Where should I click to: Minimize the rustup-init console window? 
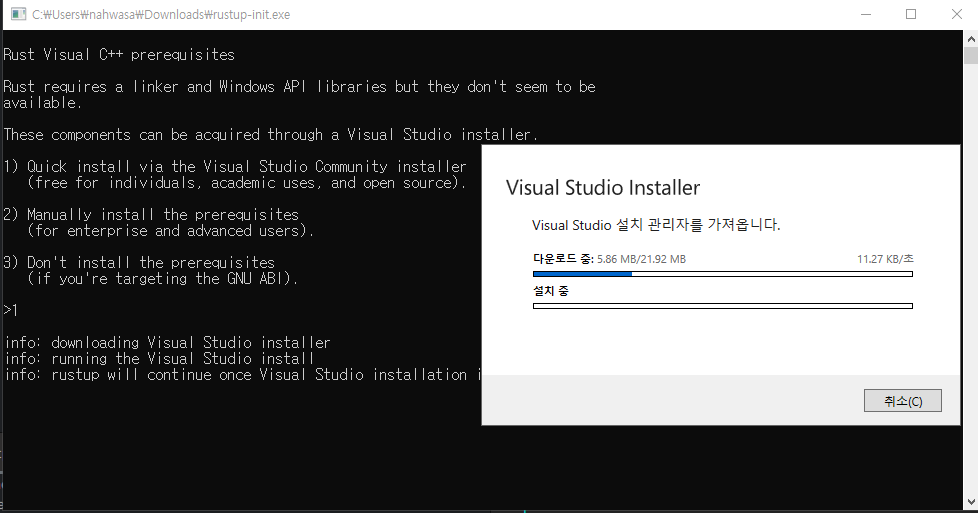coord(866,14)
